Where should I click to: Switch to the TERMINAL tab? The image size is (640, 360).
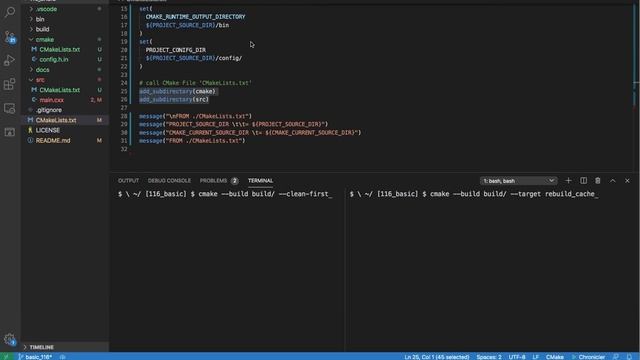(x=260, y=180)
